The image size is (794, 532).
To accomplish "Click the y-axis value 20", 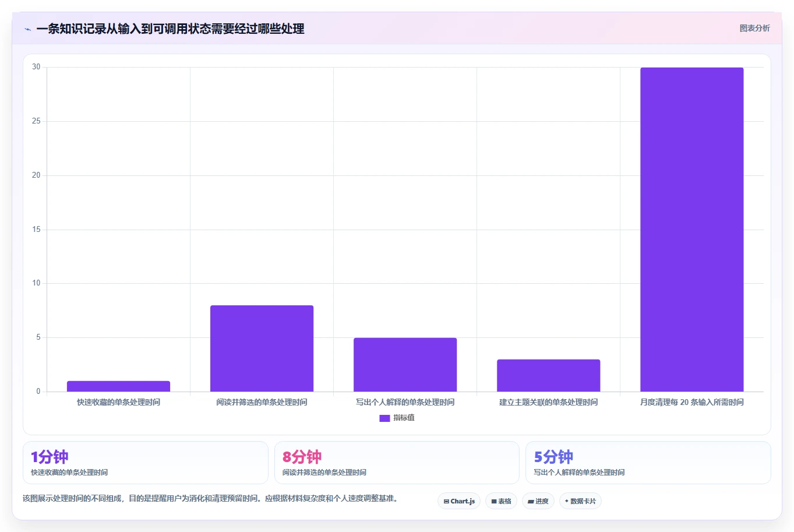I will click(x=36, y=175).
